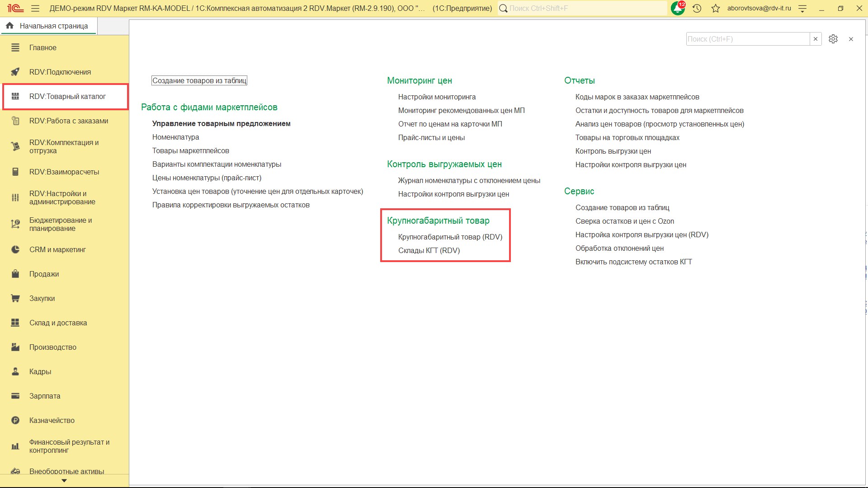Screen dimensions: 868x488
Task: Clear the menu search field
Action: pos(816,39)
